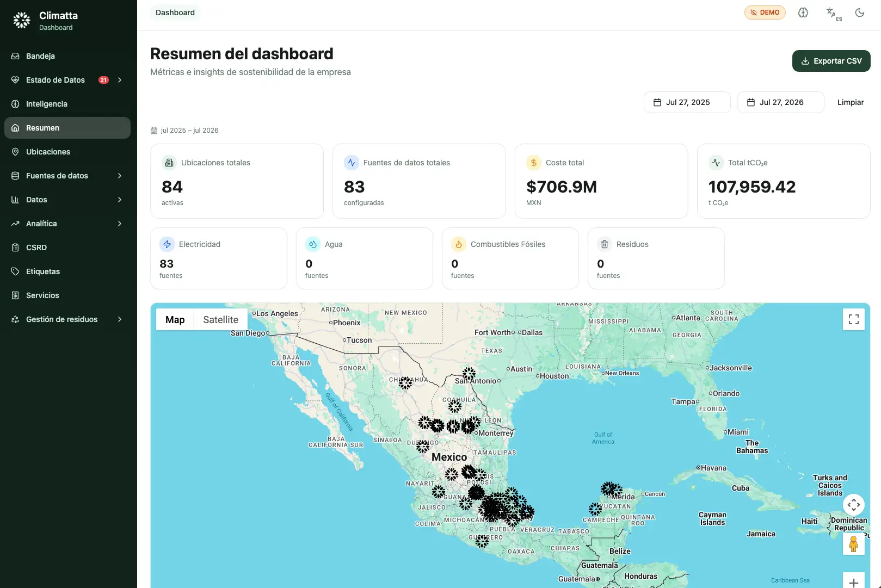Open end date Jul 27, 2026 picker
The width and height of the screenshot is (881, 588).
click(x=780, y=102)
